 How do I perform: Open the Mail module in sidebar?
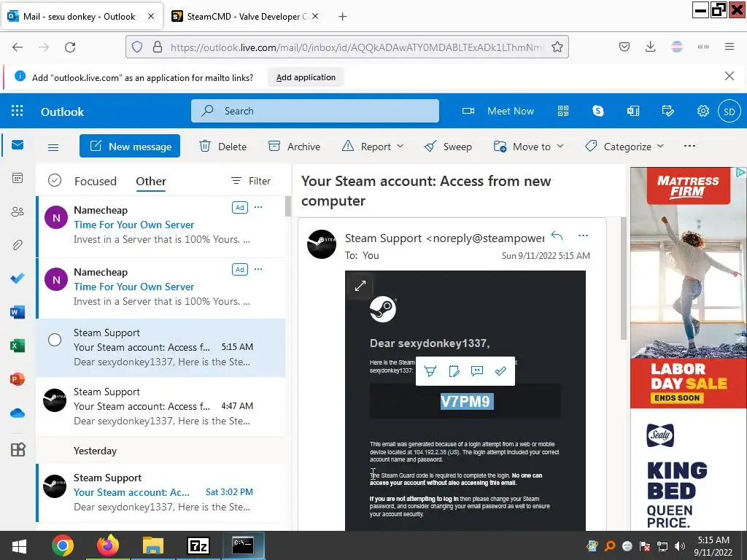pyautogui.click(x=18, y=145)
